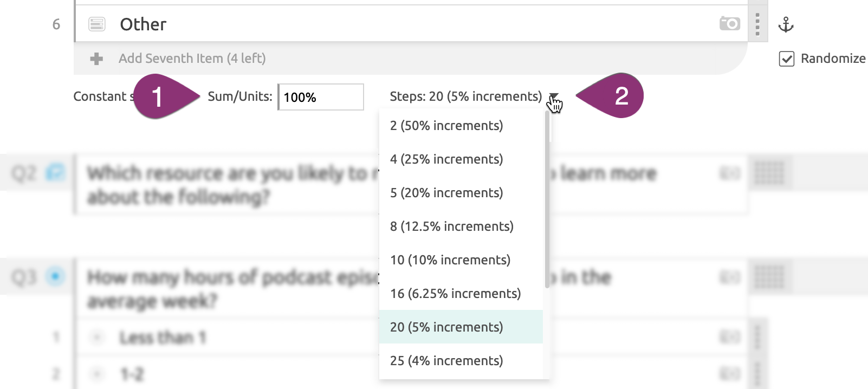
Task: Click the camera icon on Other item
Action: point(730,24)
